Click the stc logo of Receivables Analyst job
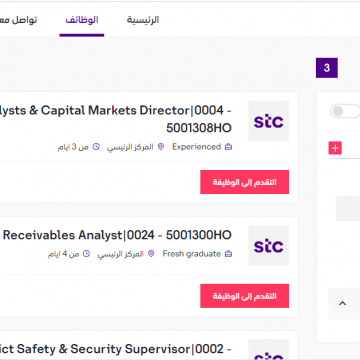The height and width of the screenshot is (360, 360). pyautogui.click(x=268, y=246)
